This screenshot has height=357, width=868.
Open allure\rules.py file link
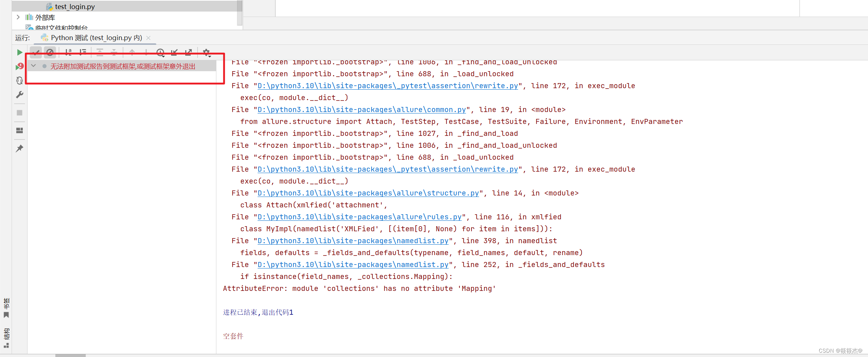tap(359, 217)
